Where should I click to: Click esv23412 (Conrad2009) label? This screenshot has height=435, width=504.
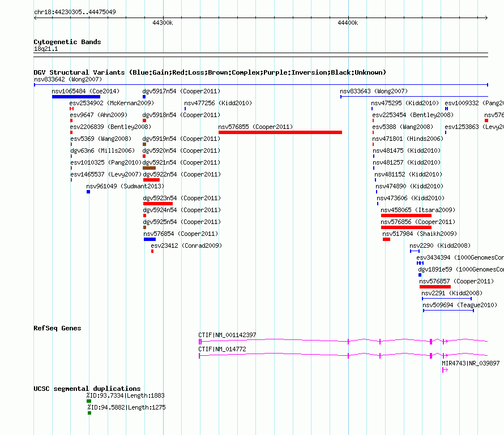[x=186, y=246]
